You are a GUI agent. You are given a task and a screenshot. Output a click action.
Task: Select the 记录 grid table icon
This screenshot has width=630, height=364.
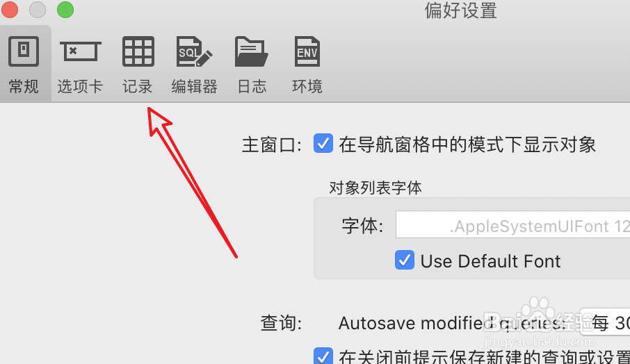tap(138, 51)
